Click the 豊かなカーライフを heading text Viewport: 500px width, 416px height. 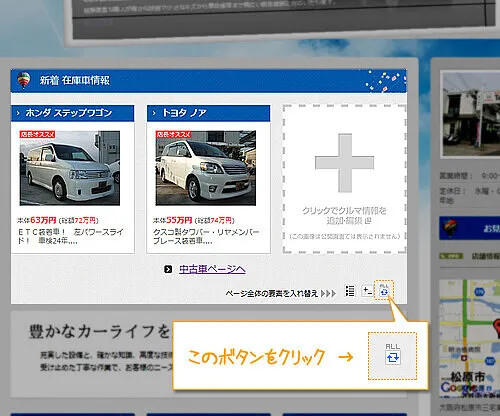(x=100, y=332)
